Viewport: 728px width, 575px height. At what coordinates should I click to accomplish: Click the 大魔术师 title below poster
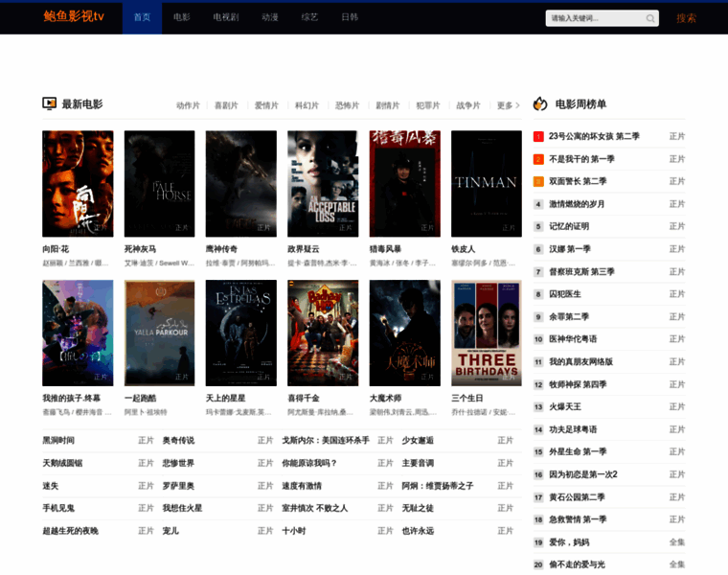coord(385,398)
